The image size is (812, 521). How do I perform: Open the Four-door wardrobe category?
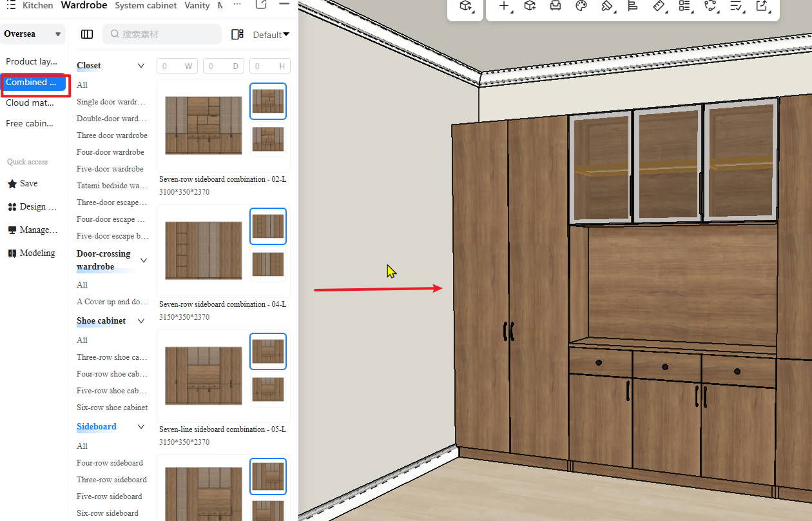110,152
